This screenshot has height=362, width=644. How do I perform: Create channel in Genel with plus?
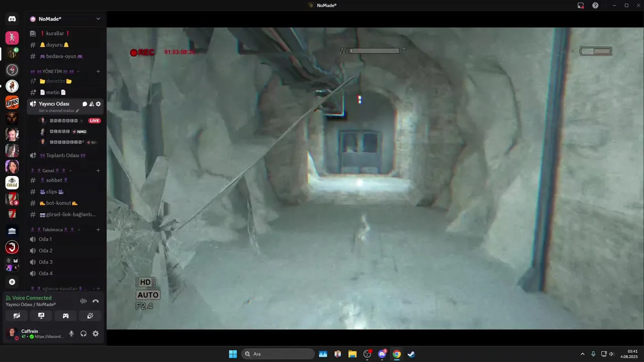tap(98, 170)
